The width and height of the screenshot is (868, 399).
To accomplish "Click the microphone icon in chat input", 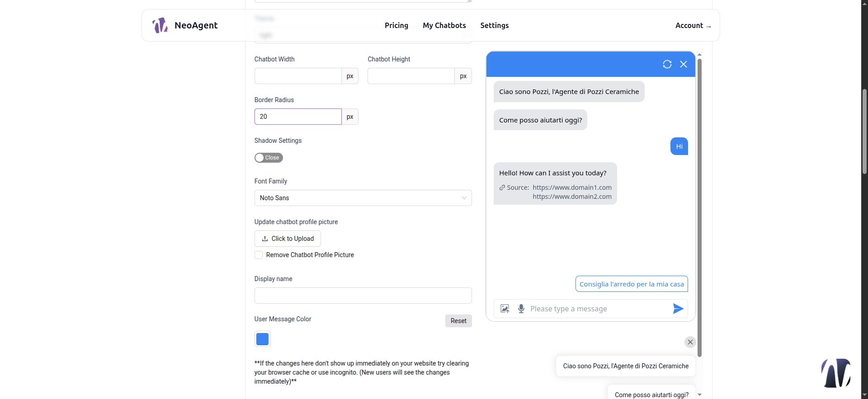I will (521, 309).
